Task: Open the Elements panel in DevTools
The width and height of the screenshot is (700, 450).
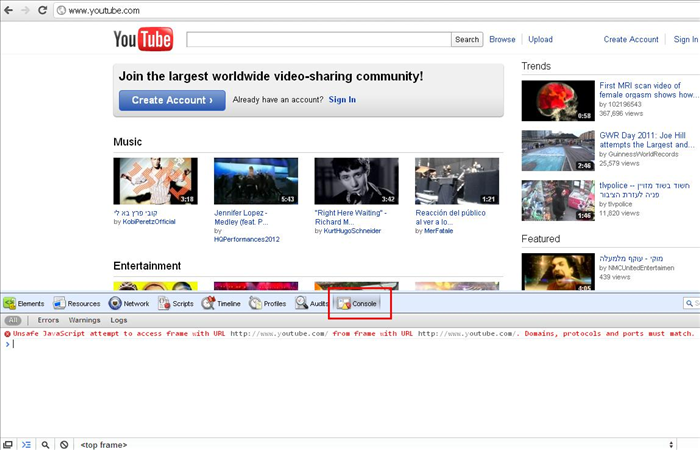Action: click(24, 304)
